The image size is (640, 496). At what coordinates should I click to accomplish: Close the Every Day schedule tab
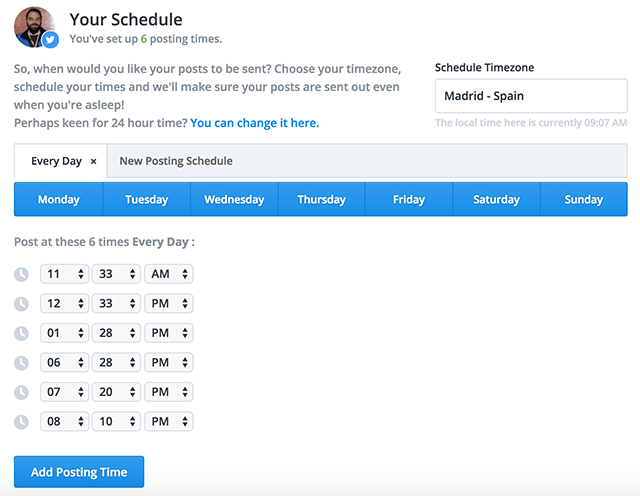pyautogui.click(x=93, y=162)
